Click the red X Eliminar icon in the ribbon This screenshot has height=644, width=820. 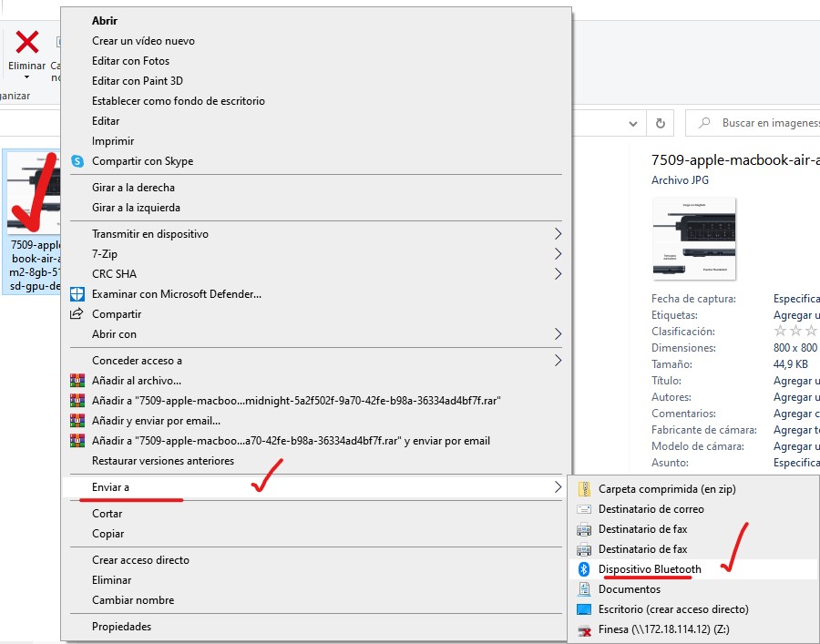[26, 42]
